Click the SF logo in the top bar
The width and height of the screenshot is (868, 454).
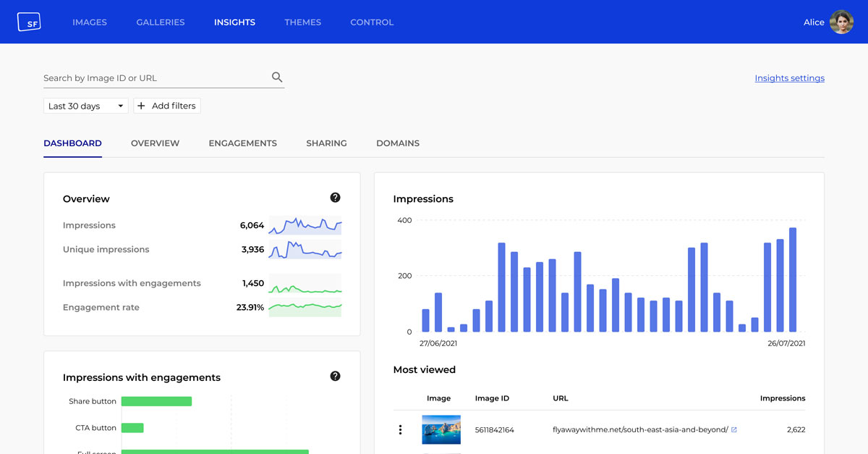tap(29, 22)
